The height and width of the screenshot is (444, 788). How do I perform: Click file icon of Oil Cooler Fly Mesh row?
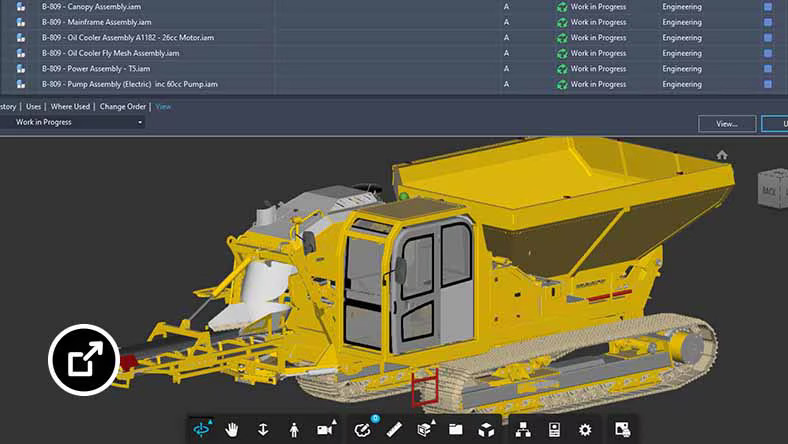[x=21, y=53]
